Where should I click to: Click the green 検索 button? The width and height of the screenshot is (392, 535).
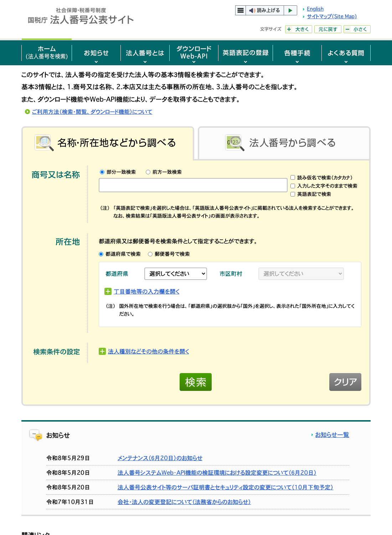196,382
